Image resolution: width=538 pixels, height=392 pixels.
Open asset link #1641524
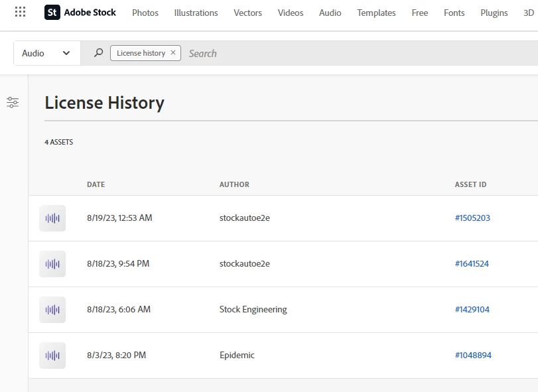point(472,264)
